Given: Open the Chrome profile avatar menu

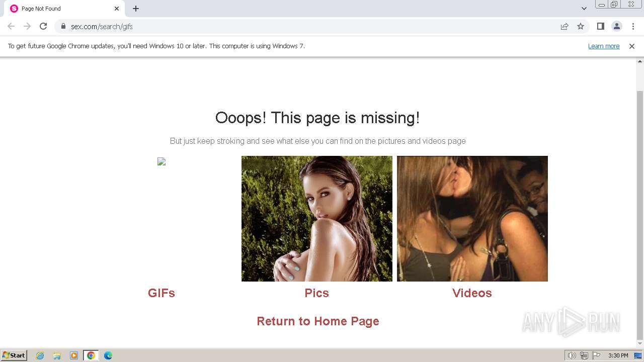Looking at the screenshot, I should point(617,26).
